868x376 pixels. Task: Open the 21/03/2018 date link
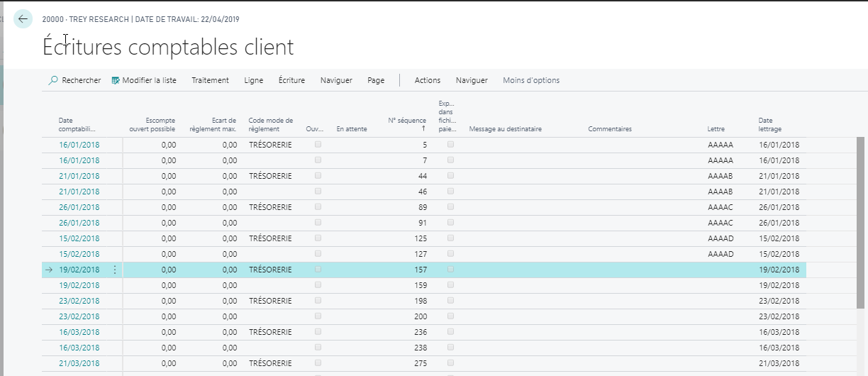coord(79,363)
